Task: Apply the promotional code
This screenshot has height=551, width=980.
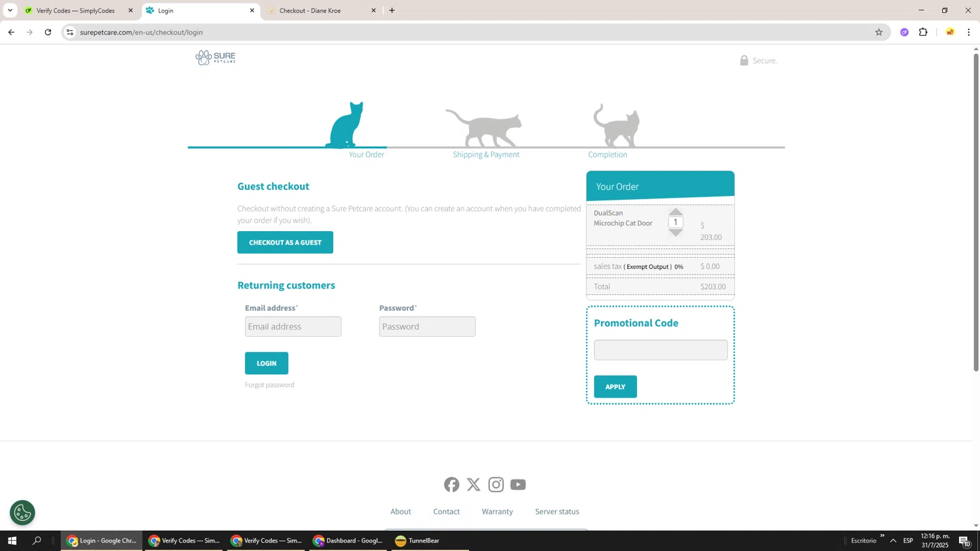Action: (x=615, y=386)
